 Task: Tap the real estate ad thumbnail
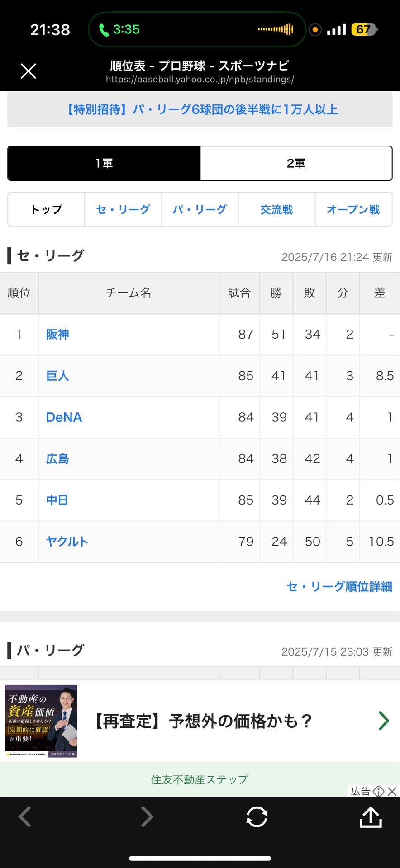(41, 721)
